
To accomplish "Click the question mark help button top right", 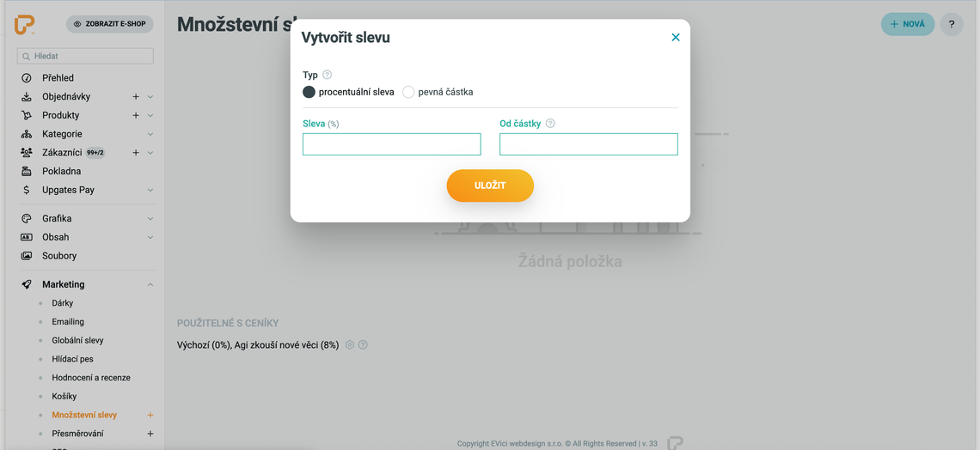I will coord(952,24).
